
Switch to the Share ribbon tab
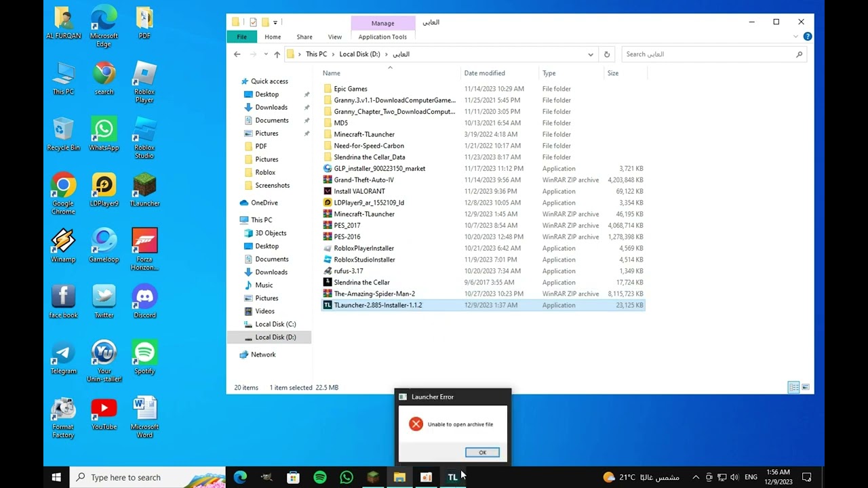click(x=304, y=37)
